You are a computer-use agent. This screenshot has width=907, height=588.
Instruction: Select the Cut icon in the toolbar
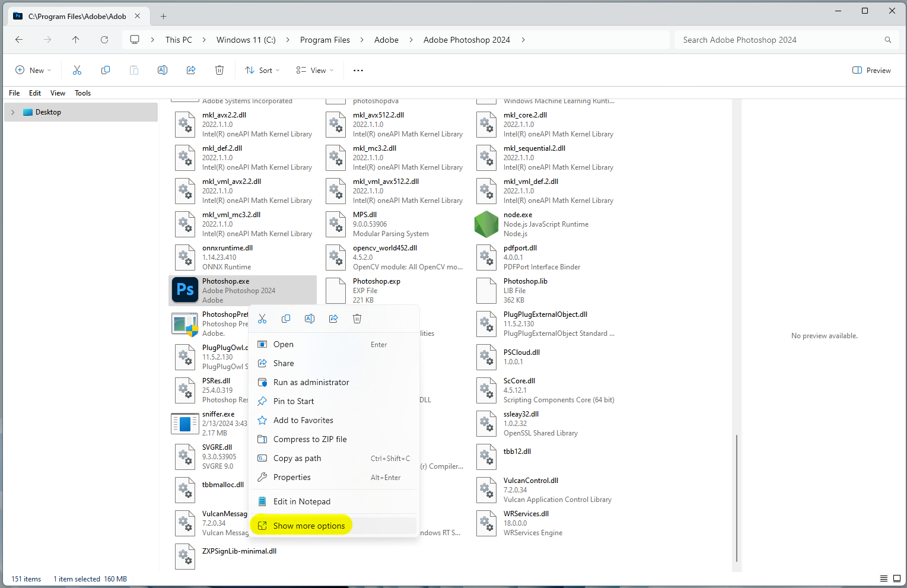(77, 69)
